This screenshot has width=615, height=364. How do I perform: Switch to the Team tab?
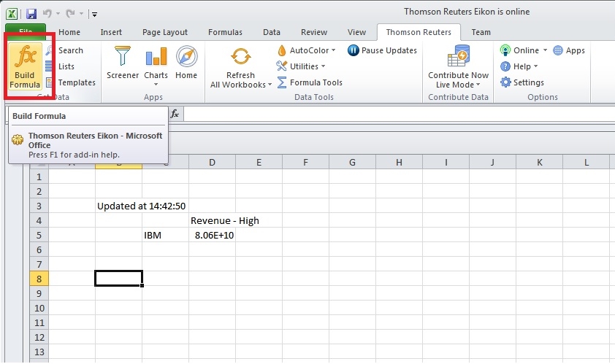[481, 32]
